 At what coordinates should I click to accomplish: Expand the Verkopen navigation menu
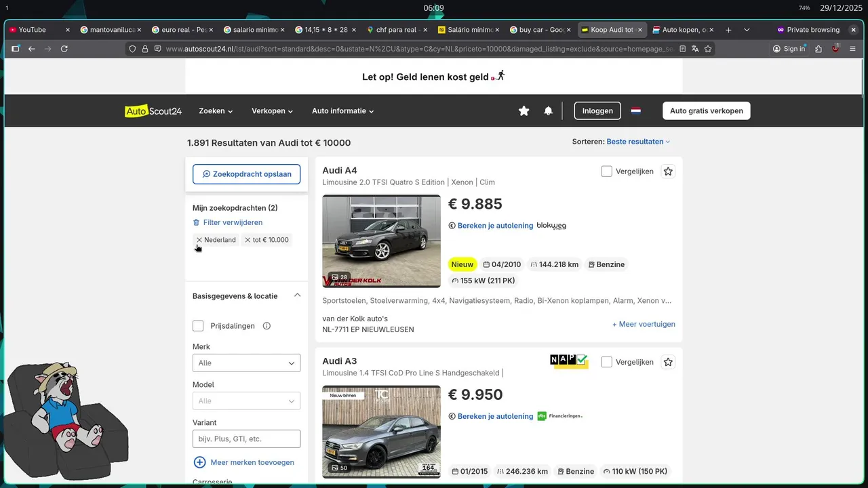[272, 111]
